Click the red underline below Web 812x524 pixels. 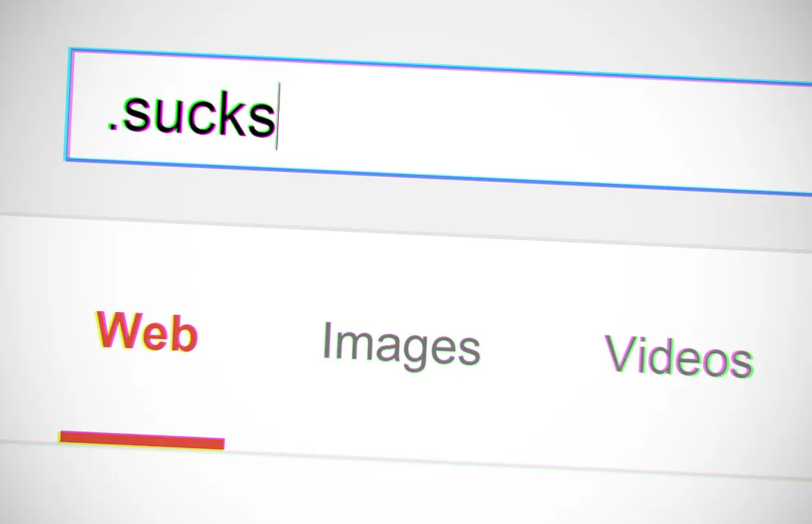[142, 440]
